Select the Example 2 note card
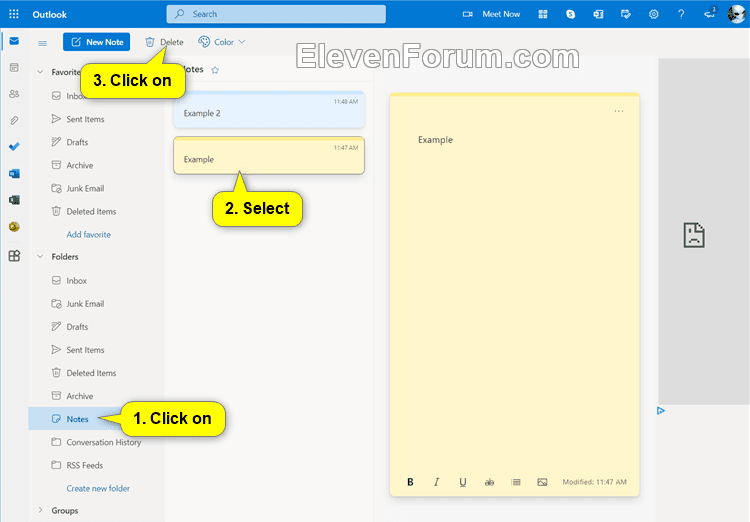750x522 pixels. (x=269, y=110)
